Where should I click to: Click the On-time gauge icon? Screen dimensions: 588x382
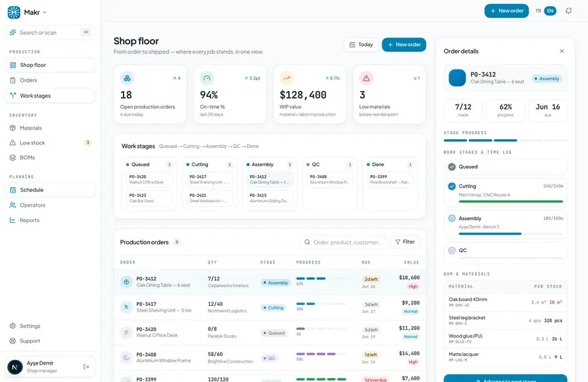click(207, 78)
